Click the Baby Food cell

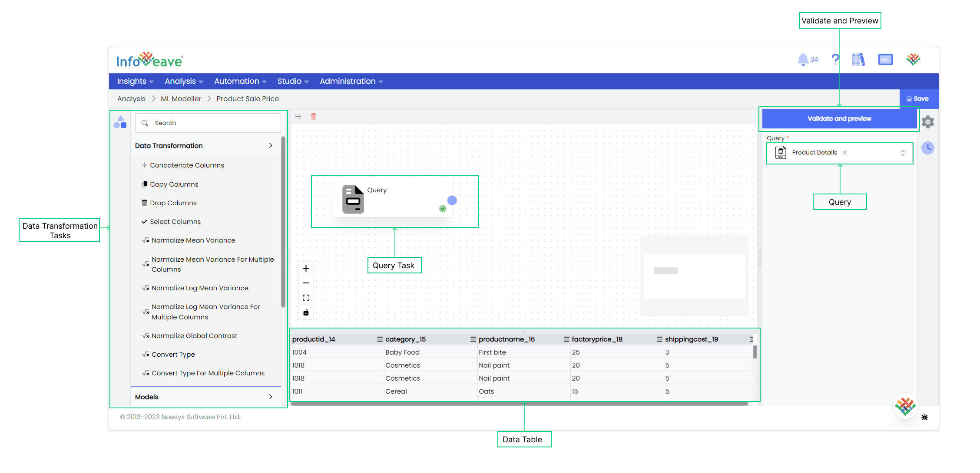tap(430, 352)
